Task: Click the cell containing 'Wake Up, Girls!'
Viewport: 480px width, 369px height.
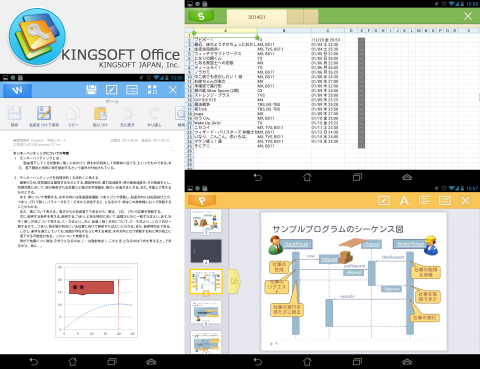Action: 225,123
